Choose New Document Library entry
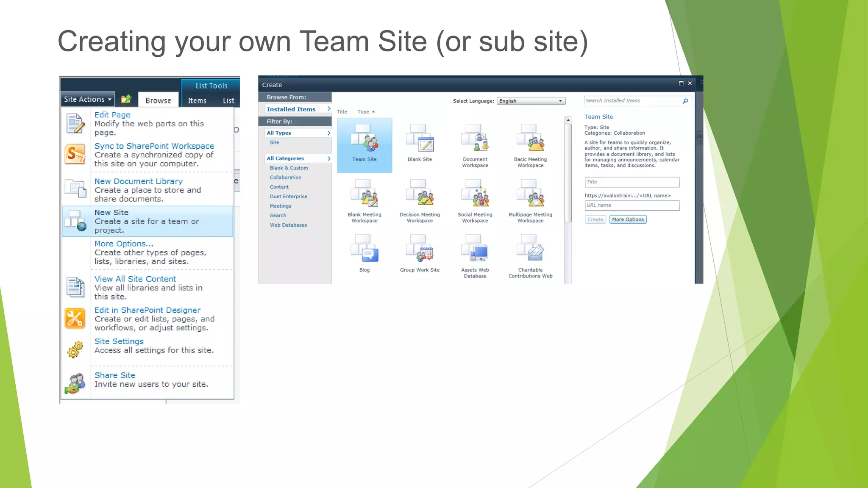868x488 pixels. click(x=147, y=190)
